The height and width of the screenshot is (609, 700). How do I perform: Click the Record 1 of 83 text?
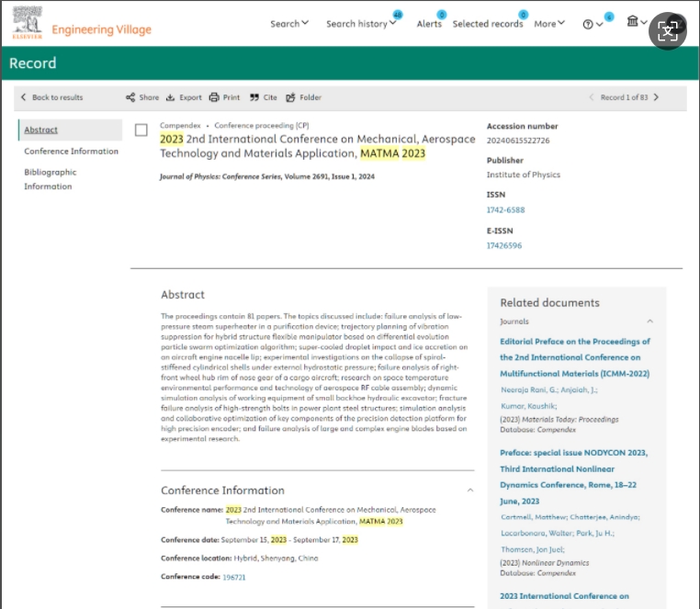click(624, 97)
